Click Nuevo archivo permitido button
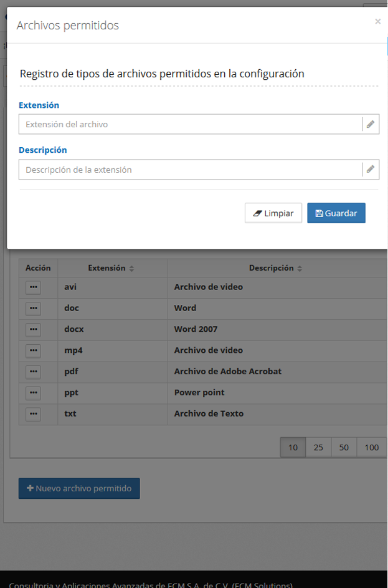Image resolution: width=388 pixels, height=588 pixels. click(79, 488)
